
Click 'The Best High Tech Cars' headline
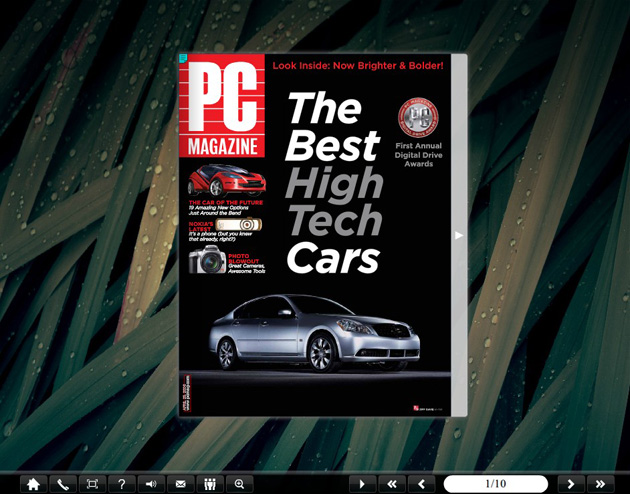tap(333, 183)
